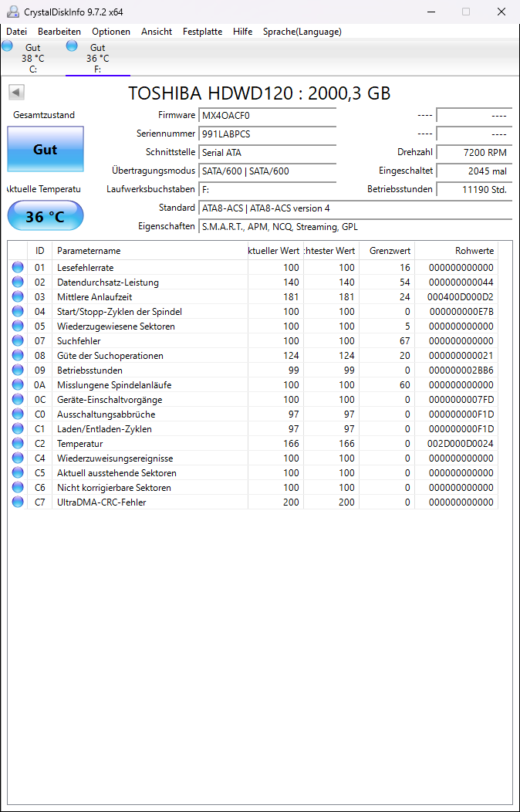Click the Gut health status button
Viewport: 520px width, 812px height.
pos(46,149)
